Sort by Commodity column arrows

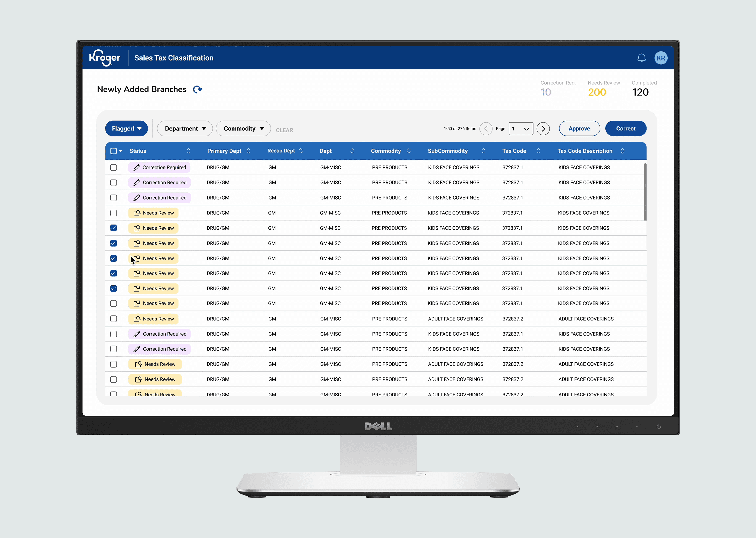(409, 151)
